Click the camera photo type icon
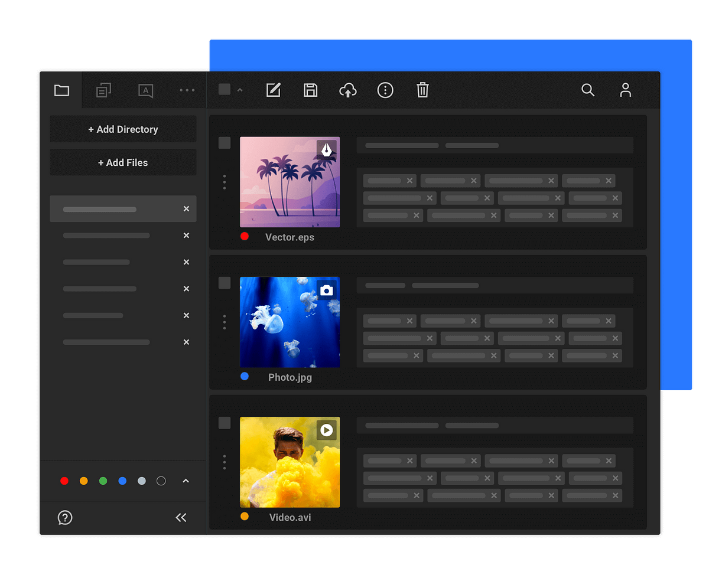This screenshot has height=588, width=709. 326,290
